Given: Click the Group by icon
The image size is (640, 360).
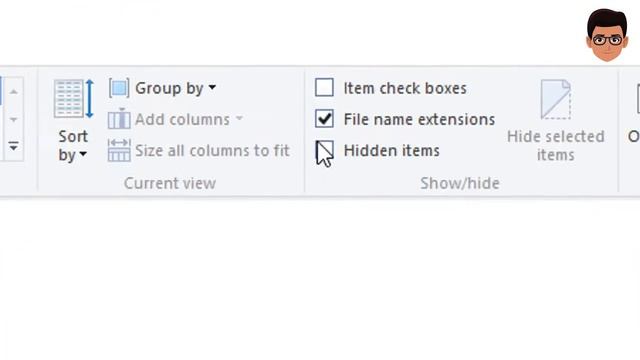Looking at the screenshot, I should (x=119, y=88).
